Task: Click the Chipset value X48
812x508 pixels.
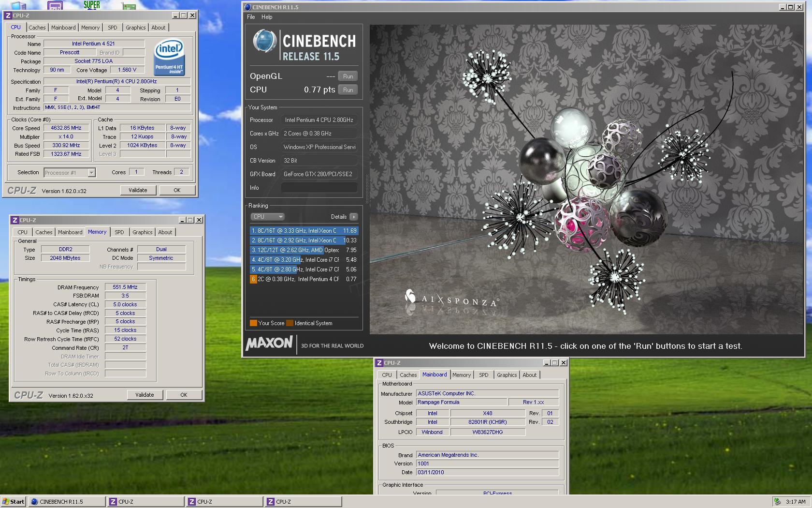Action: (x=488, y=413)
